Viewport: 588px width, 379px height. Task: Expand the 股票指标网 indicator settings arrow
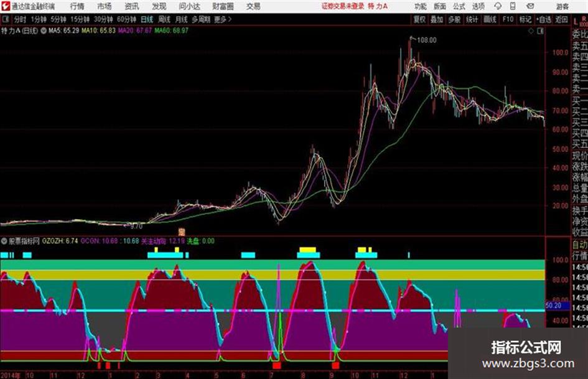click(x=4, y=241)
